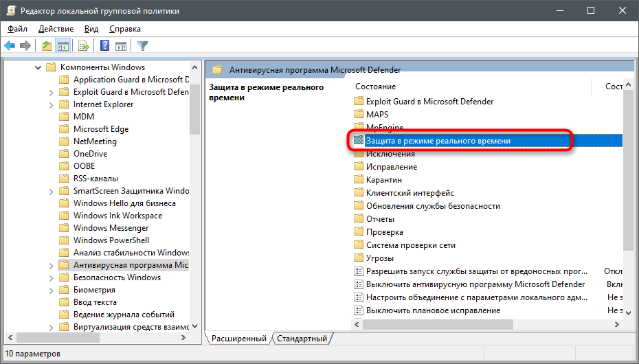The image size is (639, 364).
Task: Open the Действие menu
Action: point(56,29)
